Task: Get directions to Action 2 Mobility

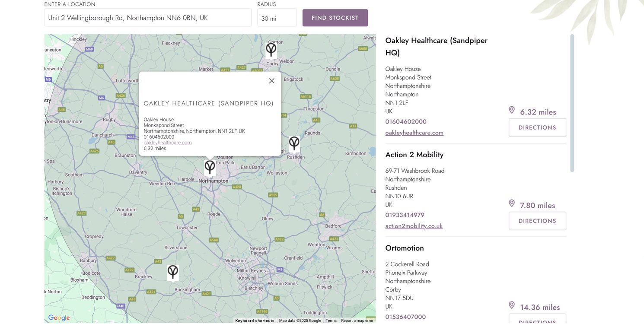Action: point(537,221)
